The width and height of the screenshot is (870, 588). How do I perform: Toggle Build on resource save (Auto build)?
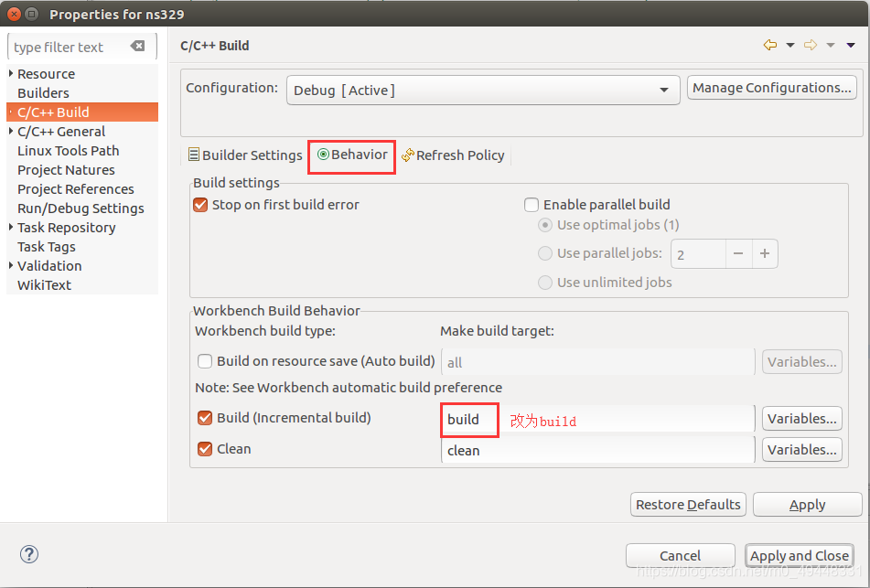[205, 361]
